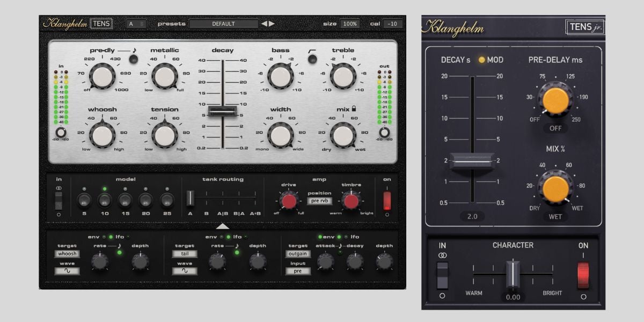Select model 25 plate button
The height and width of the screenshot is (322, 644).
pyautogui.click(x=167, y=201)
